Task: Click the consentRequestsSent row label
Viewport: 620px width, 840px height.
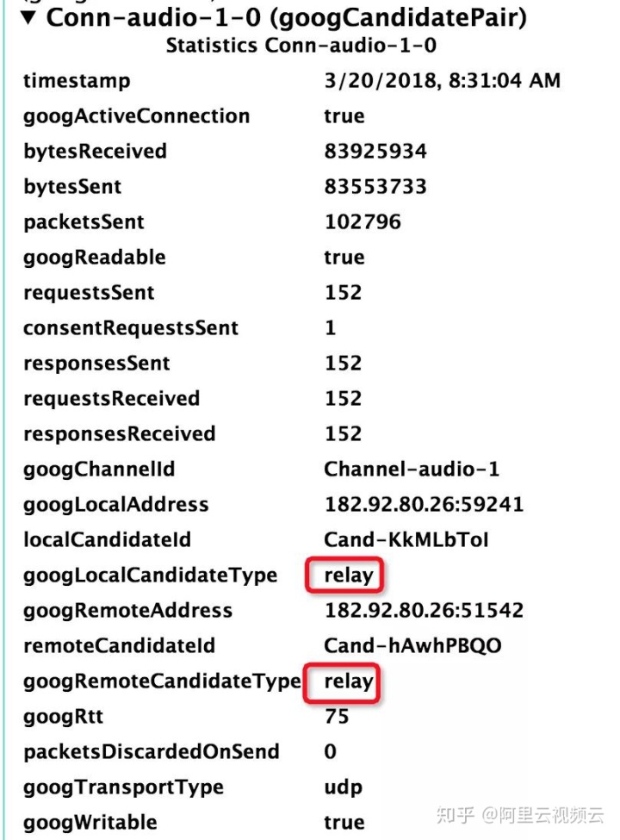Action: point(131,328)
